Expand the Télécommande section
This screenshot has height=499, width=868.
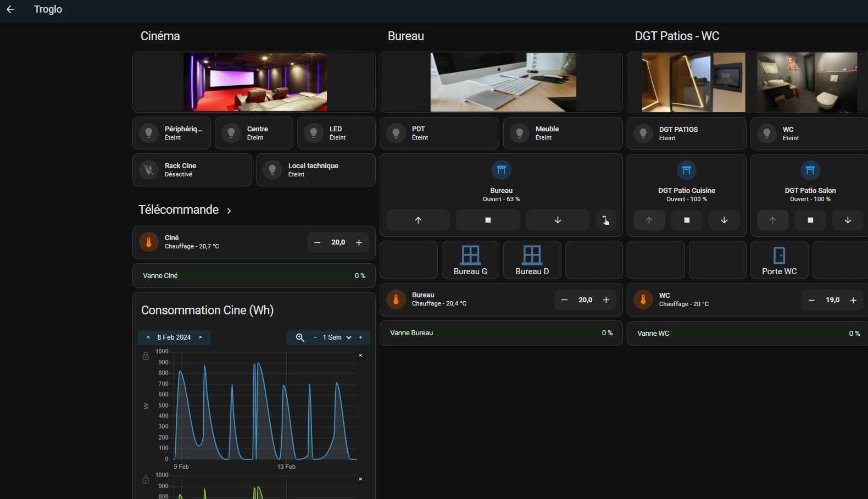pos(229,210)
